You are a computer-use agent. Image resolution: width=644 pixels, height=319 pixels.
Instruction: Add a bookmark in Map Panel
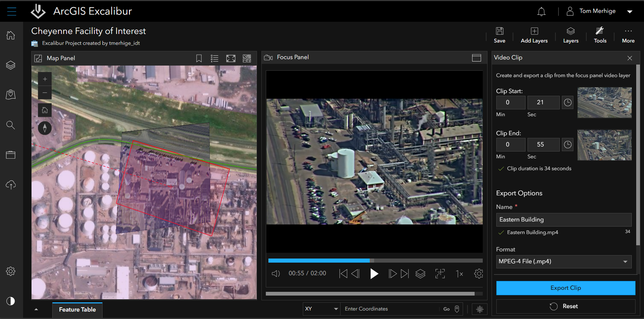(199, 58)
